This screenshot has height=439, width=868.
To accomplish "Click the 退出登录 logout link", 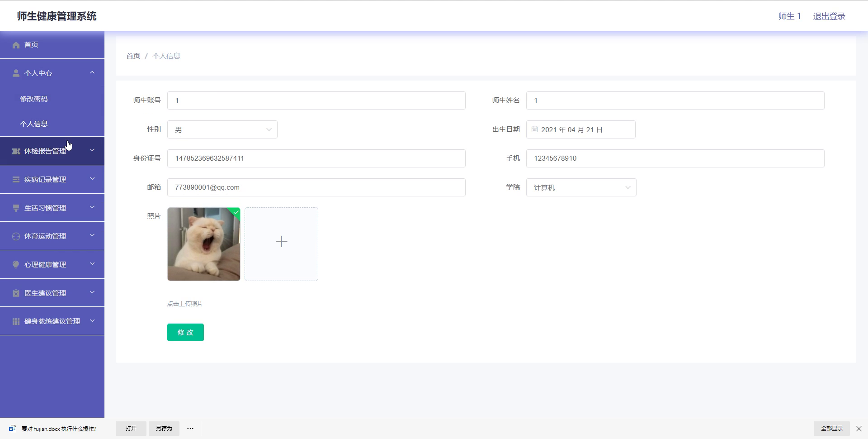I will 829,16.
